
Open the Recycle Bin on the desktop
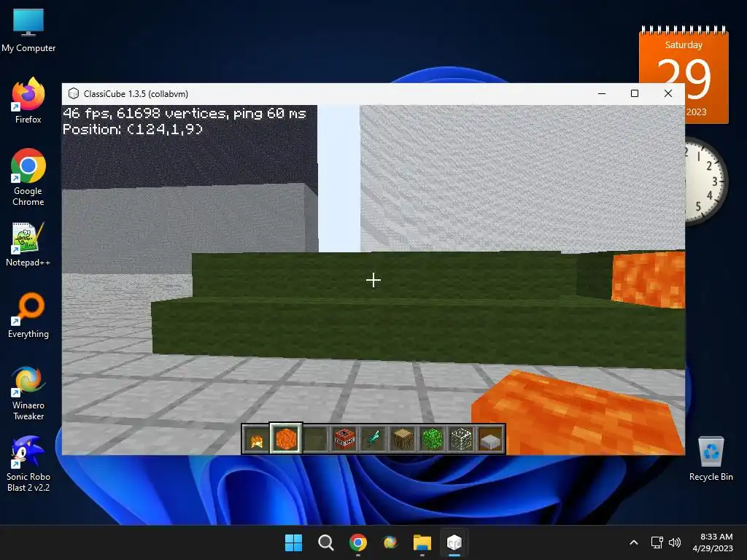pyautogui.click(x=711, y=458)
